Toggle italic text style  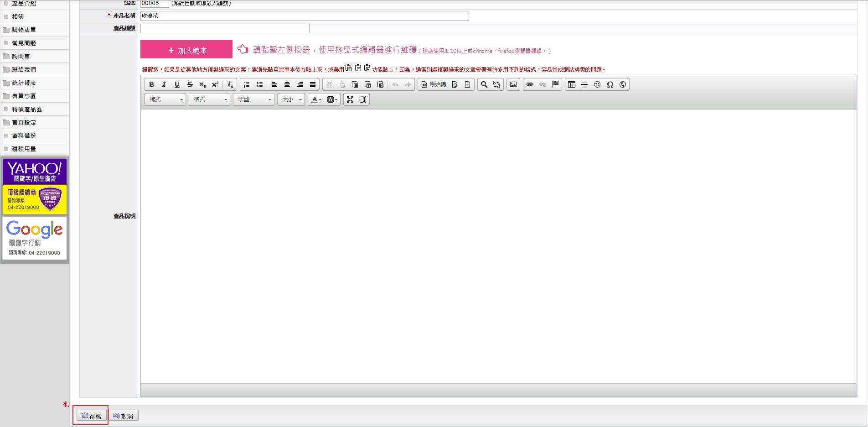[x=164, y=84]
